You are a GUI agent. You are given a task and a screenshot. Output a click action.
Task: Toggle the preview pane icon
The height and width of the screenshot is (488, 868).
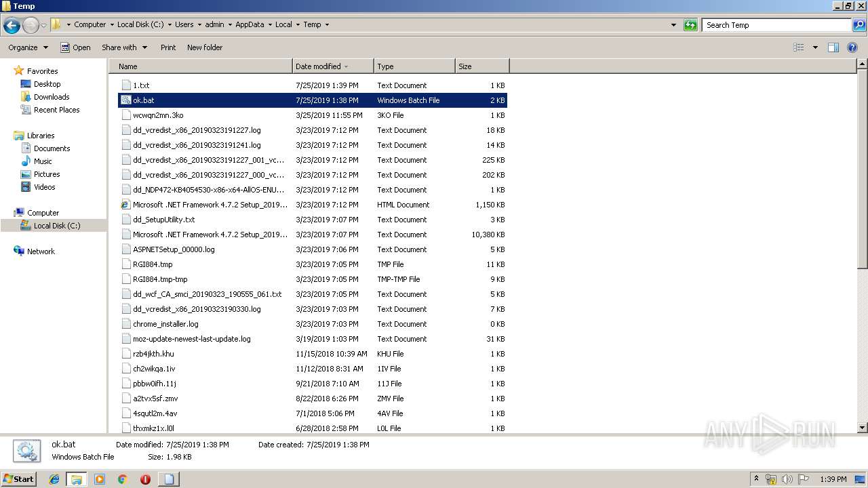coord(833,47)
